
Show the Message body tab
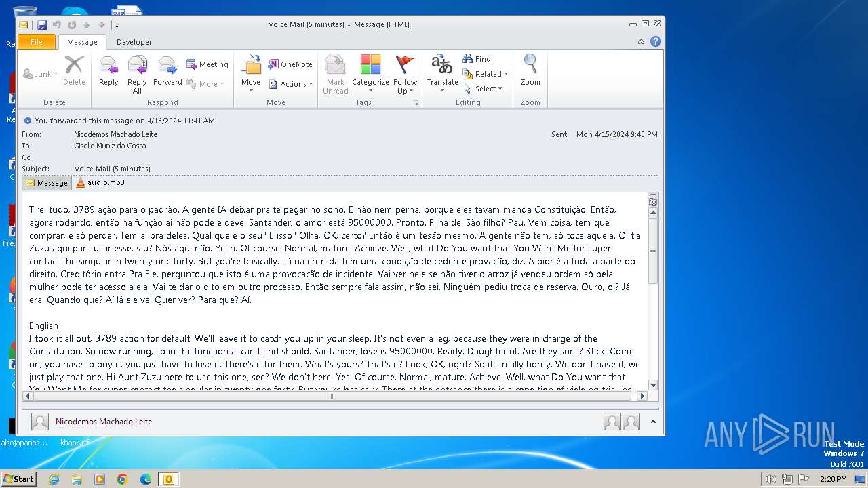coord(47,183)
